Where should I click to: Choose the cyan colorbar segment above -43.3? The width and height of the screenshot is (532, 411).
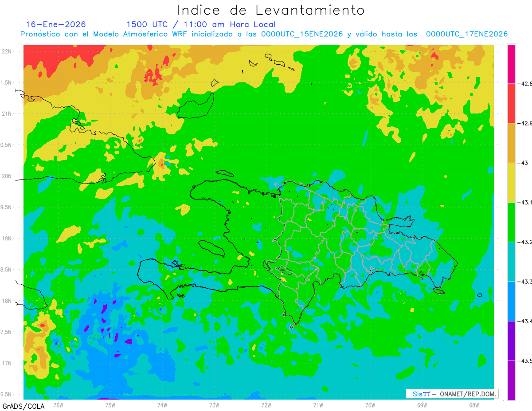pos(511,262)
